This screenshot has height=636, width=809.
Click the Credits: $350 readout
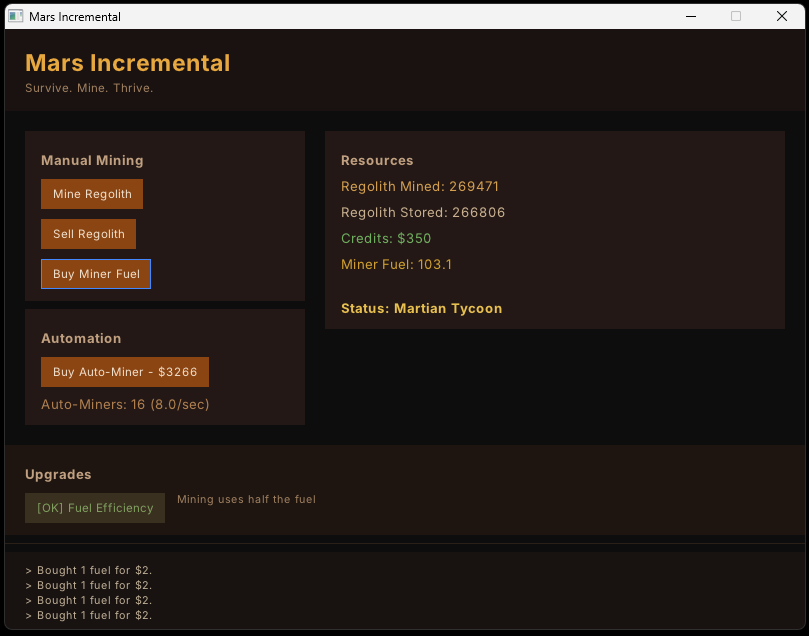pos(386,238)
